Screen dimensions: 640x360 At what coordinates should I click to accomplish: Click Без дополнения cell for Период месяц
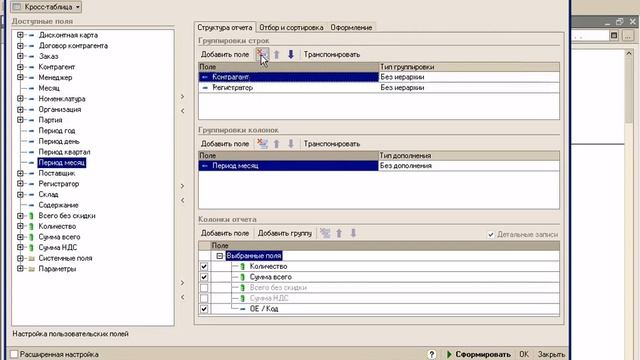point(469,166)
